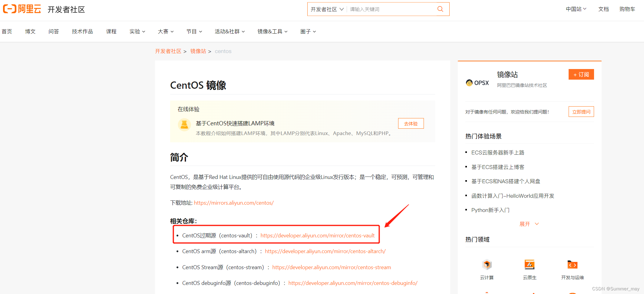644x294 pixels.
Task: Open the 中国站 region dropdown
Action: 576,9
